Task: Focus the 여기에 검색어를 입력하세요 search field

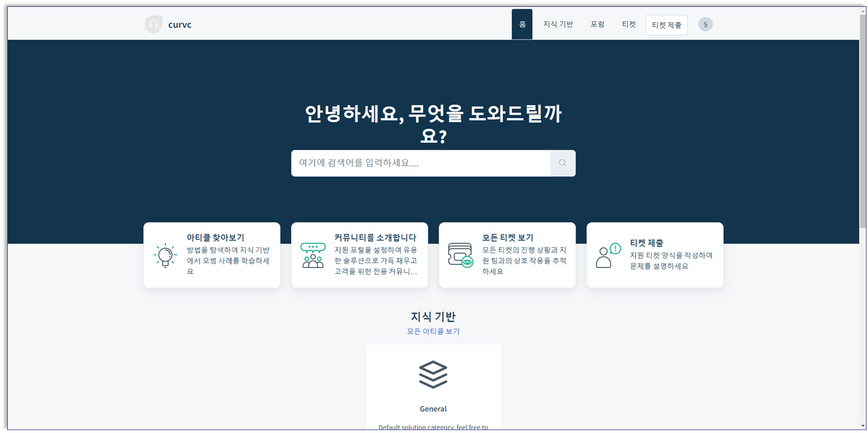Action: [x=421, y=163]
